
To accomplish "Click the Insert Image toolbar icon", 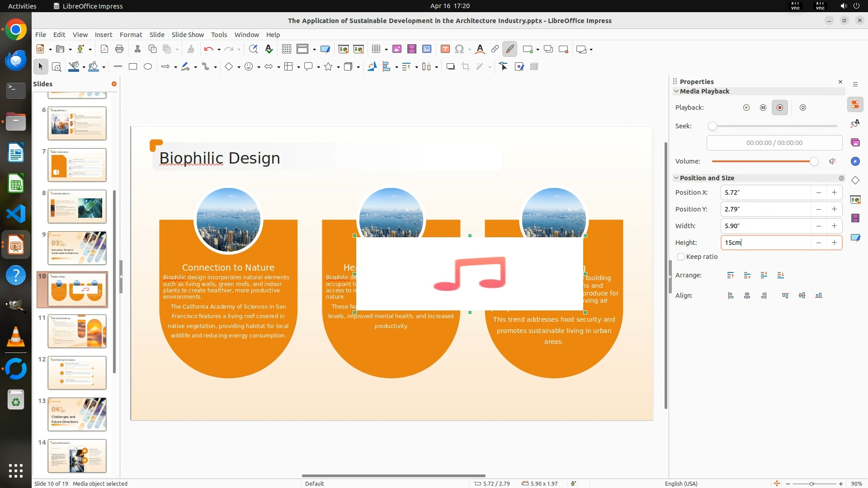I will coord(396,49).
